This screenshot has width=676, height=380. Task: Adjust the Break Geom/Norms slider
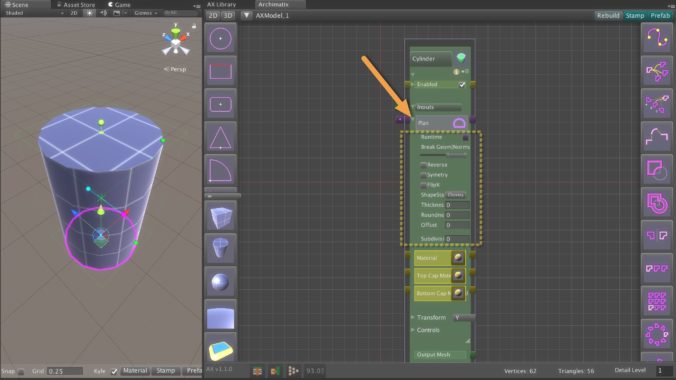coord(444,154)
